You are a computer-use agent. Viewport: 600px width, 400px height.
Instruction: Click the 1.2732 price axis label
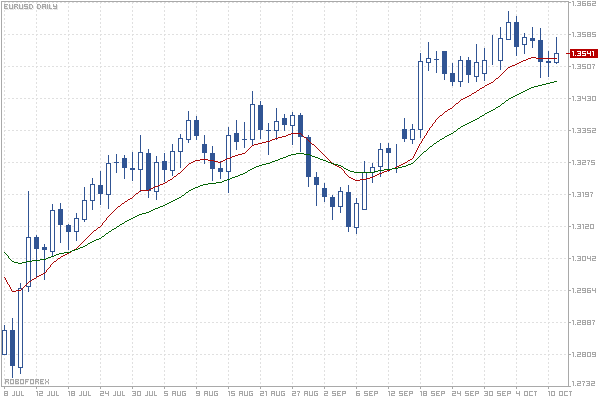click(x=584, y=383)
